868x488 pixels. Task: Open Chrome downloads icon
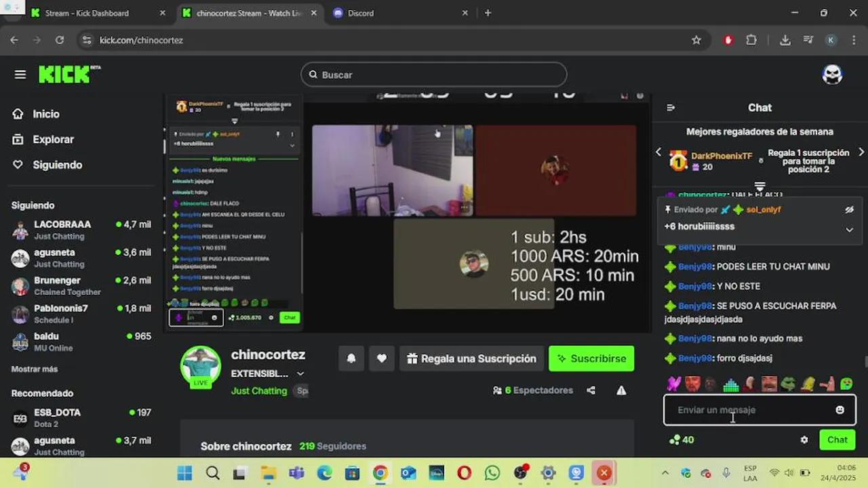click(785, 40)
